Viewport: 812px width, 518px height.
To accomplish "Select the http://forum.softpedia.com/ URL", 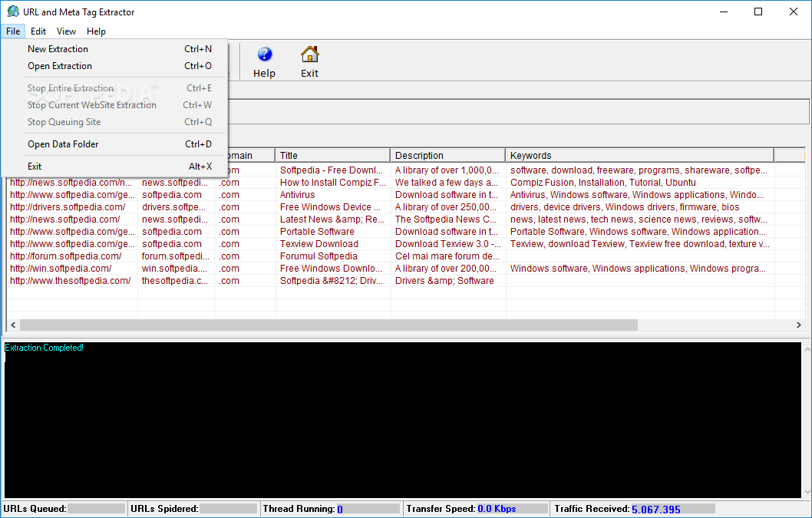I will pos(66,256).
